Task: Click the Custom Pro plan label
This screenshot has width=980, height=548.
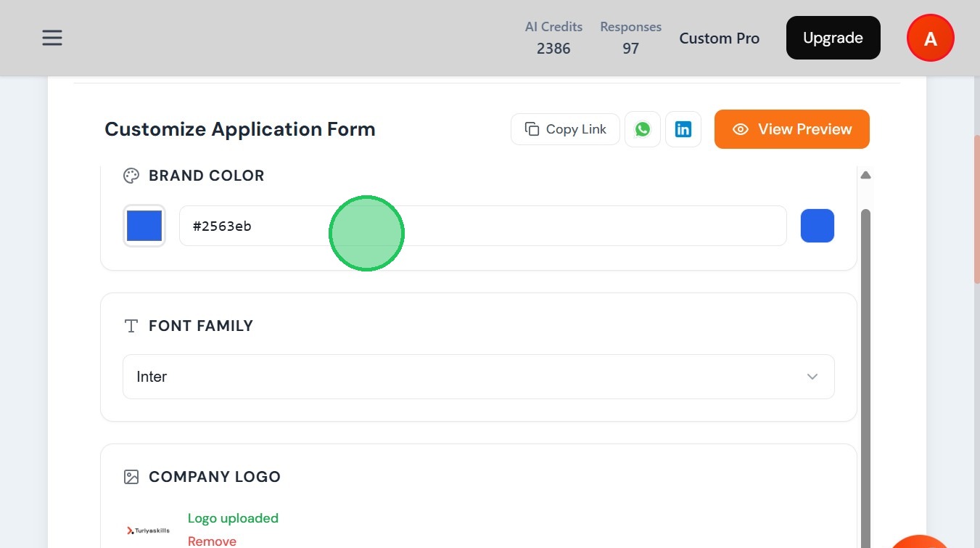Action: tap(719, 38)
